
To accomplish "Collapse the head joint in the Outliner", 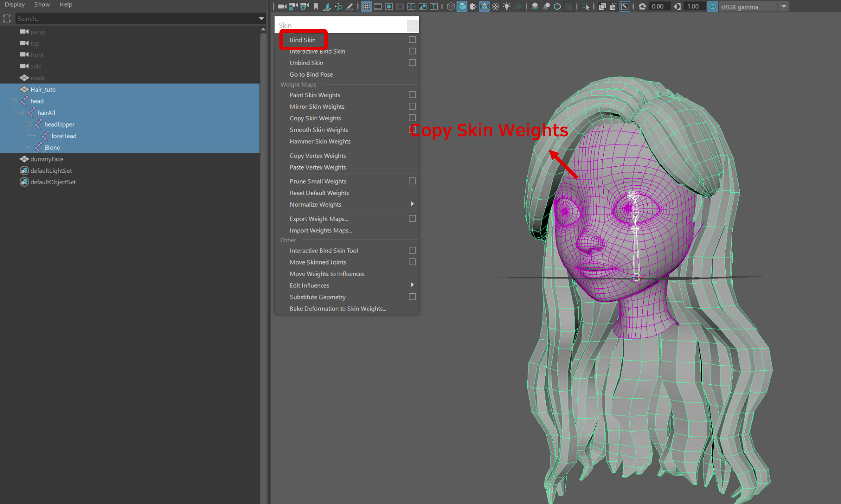I will [14, 101].
